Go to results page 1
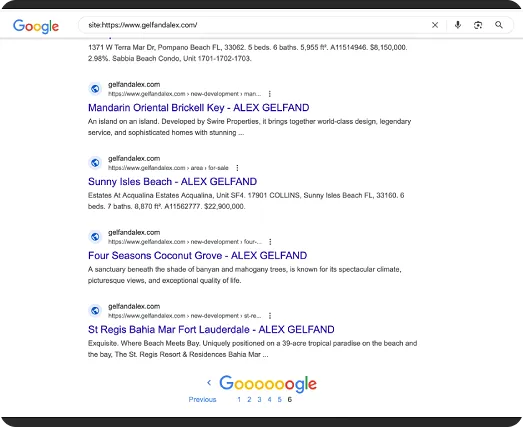Image resolution: width=523 pixels, height=427 pixels. 239,400
